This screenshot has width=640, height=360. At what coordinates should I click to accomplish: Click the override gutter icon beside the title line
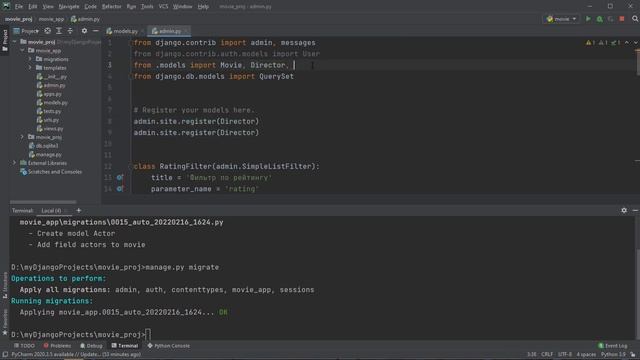coord(120,178)
